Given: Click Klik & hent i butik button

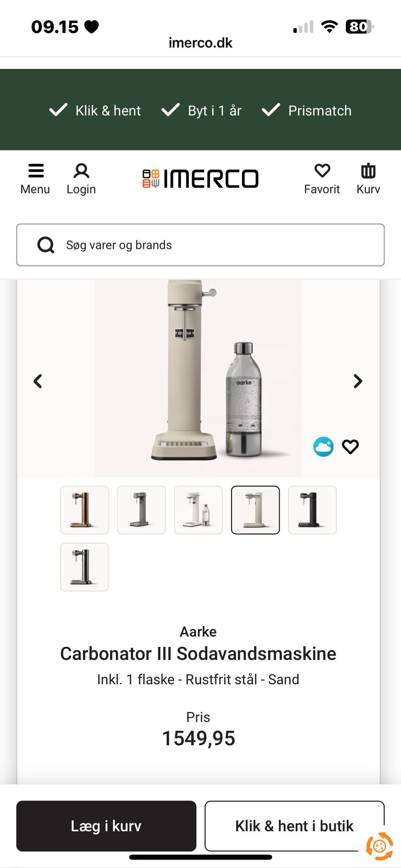Looking at the screenshot, I should tap(294, 826).
